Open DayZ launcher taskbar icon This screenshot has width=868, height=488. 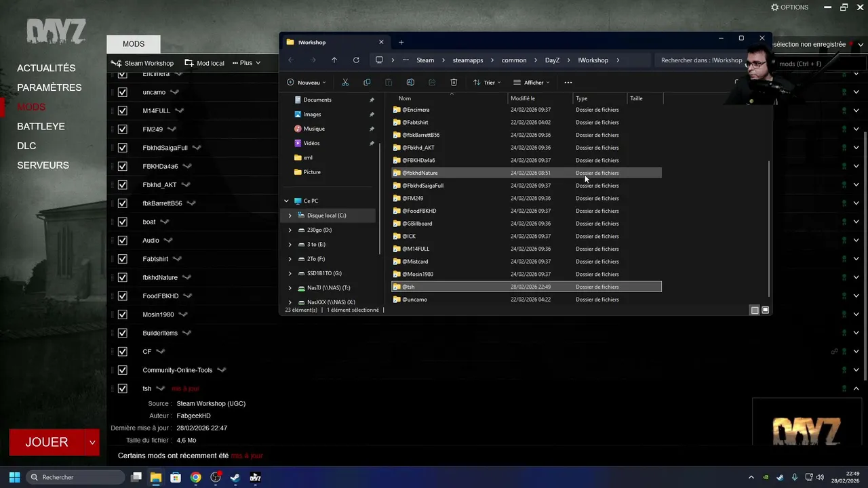255,477
